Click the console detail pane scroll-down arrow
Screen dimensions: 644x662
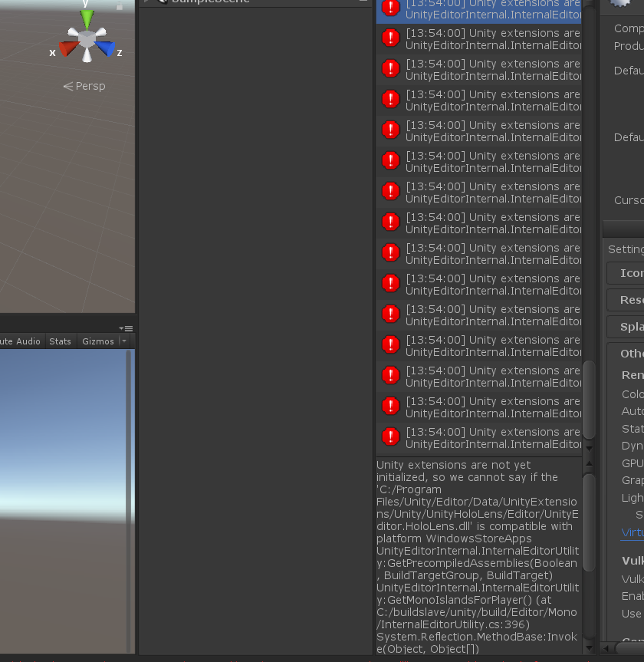589,648
